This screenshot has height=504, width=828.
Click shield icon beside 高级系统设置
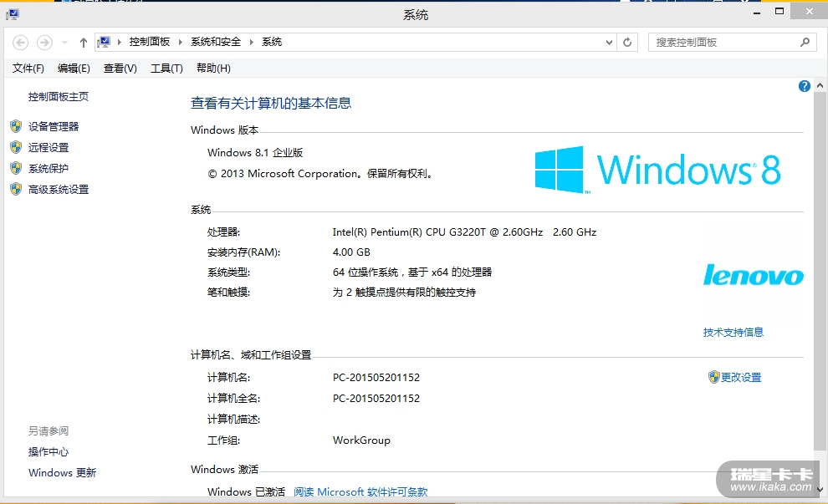click(x=16, y=189)
